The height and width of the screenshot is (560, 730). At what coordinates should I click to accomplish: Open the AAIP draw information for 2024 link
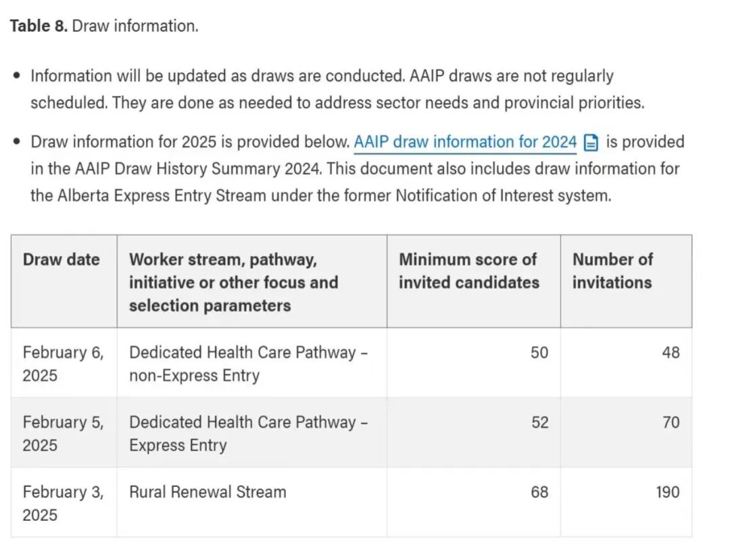point(465,142)
